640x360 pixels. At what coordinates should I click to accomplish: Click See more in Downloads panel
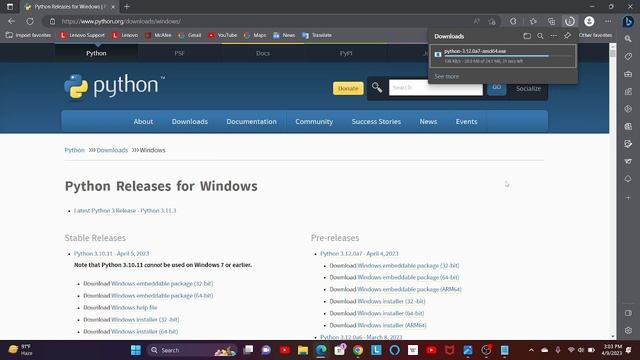[x=447, y=76]
